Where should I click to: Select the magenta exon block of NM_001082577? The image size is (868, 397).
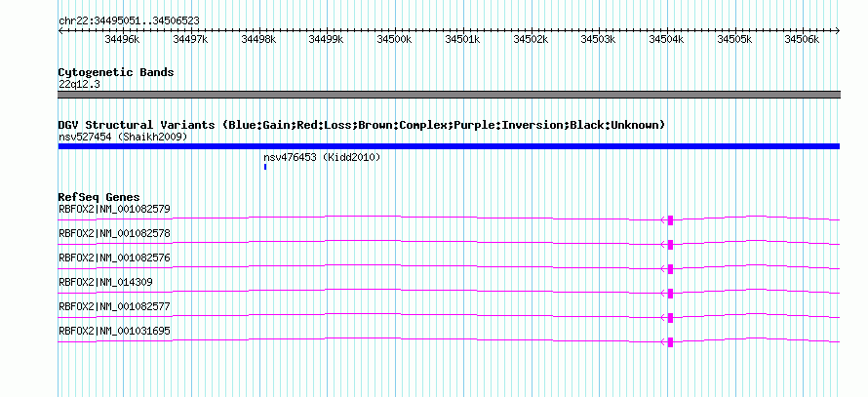coord(670,318)
